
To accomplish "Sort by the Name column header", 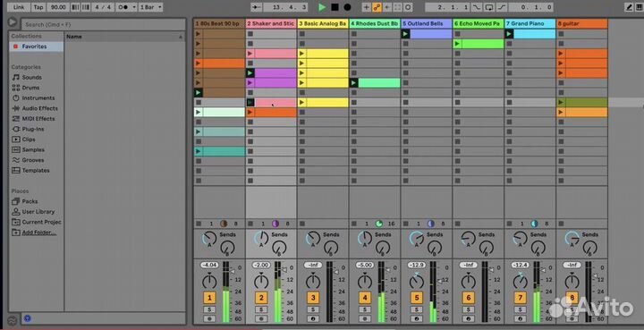I will coord(124,37).
